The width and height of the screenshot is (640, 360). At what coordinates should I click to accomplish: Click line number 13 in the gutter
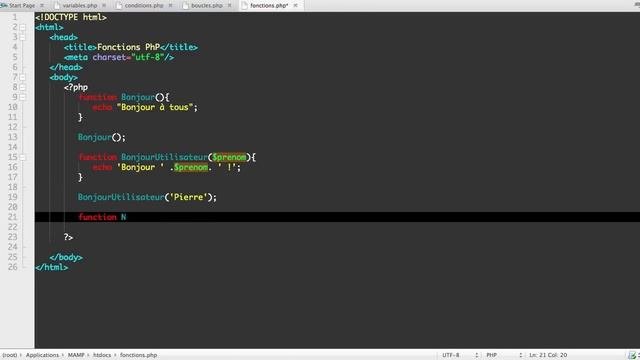[13, 137]
